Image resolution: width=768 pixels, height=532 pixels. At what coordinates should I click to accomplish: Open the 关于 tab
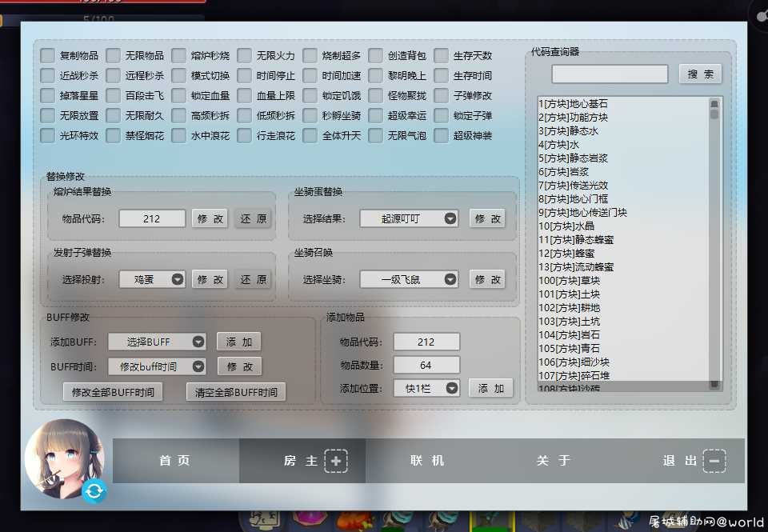tap(554, 461)
